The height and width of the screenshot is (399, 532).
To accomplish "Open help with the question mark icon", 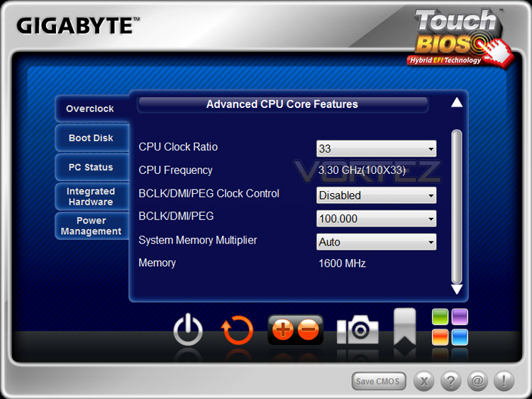I will click(x=450, y=381).
